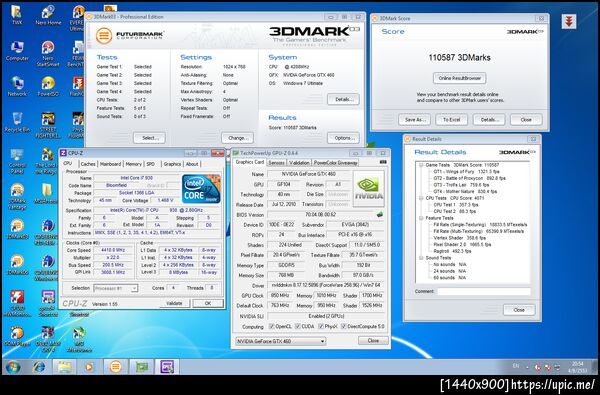Open the Computer desktop icon
Image resolution: width=600 pixels, height=395 pixels.
pyautogui.click(x=17, y=51)
